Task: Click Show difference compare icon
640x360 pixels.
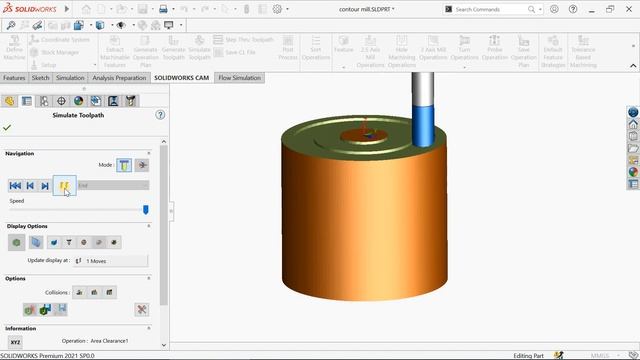Action: coord(30,310)
